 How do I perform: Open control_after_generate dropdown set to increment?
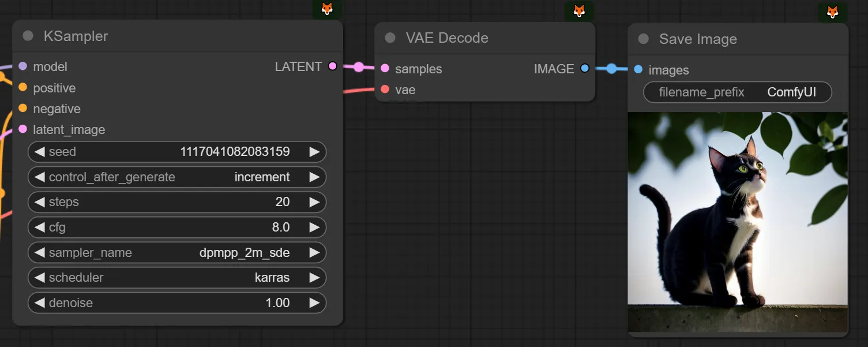tap(176, 177)
